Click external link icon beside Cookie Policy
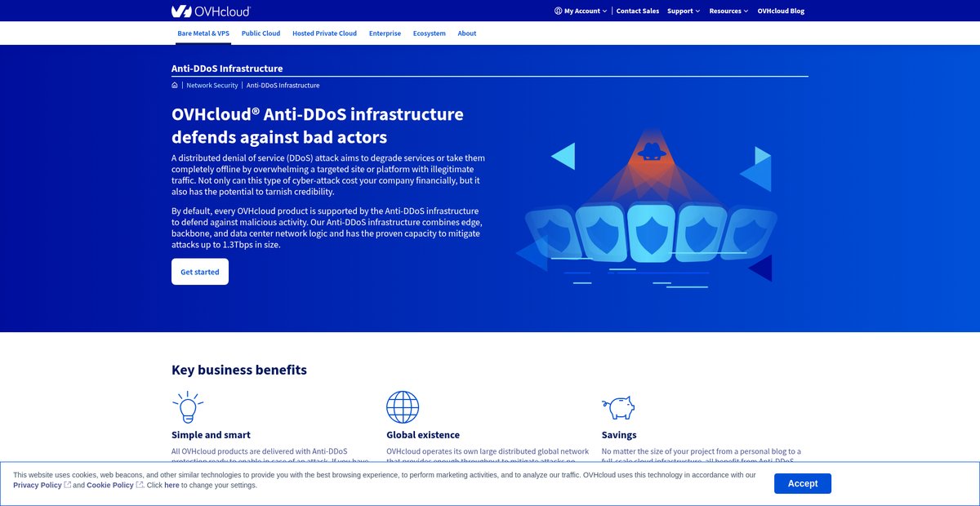Image resolution: width=980 pixels, height=506 pixels. coord(140,485)
